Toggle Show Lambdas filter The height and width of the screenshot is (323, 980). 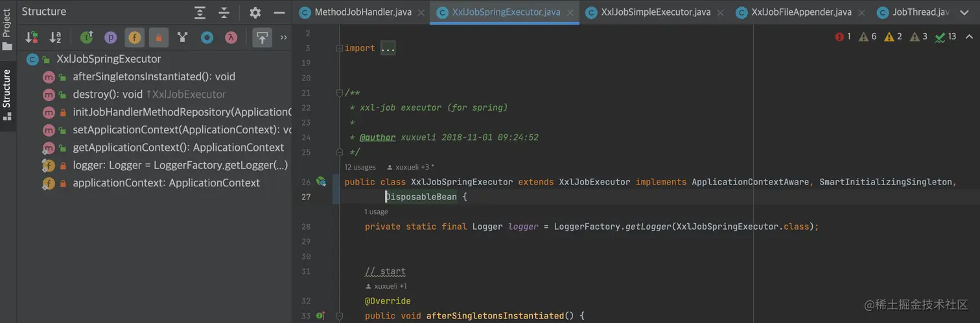pyautogui.click(x=231, y=38)
